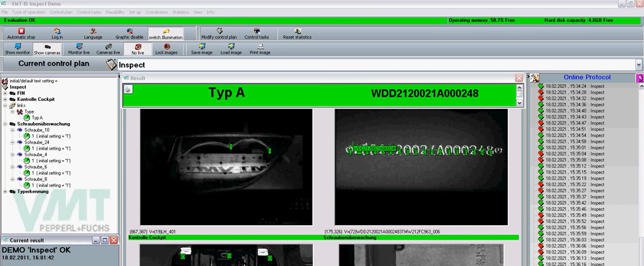Open the Control plan menu
The height and width of the screenshot is (266, 644).
click(61, 12)
